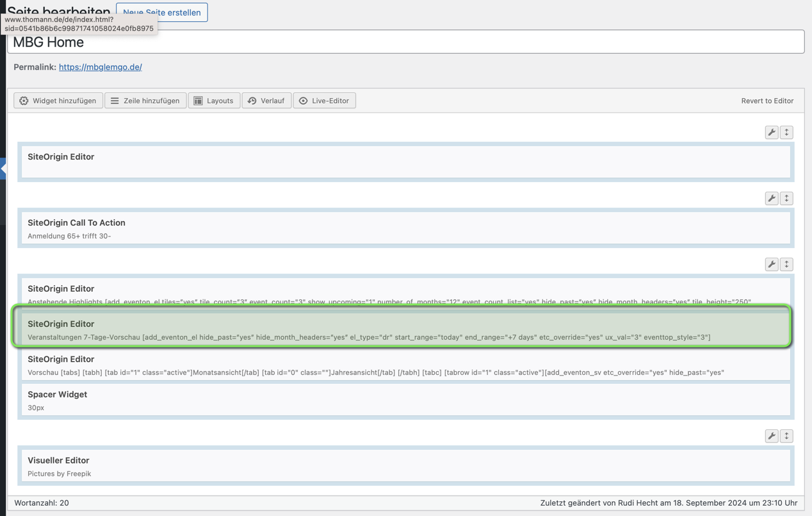Viewport: 812px width, 516px height.
Task: Click move handle for Visueller Editor row
Action: [x=787, y=436]
